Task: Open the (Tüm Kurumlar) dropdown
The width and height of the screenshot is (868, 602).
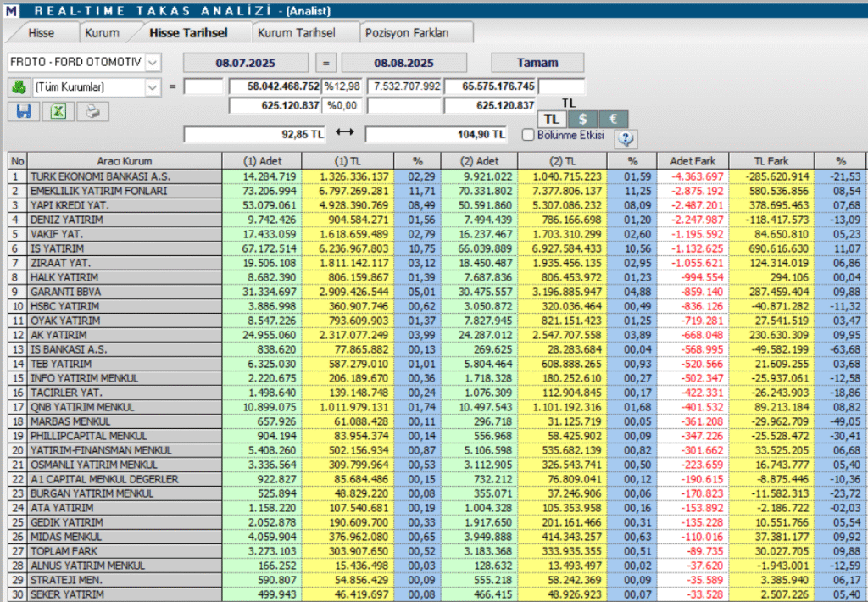Action: point(152,86)
